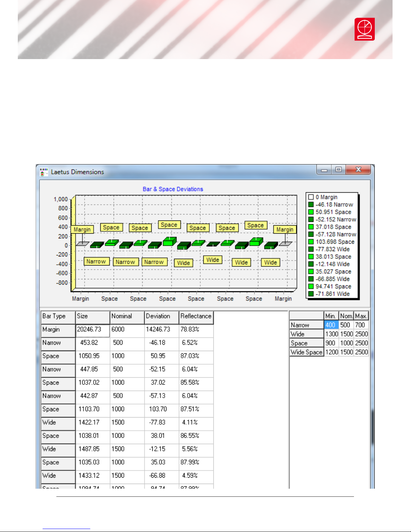This screenshot has width=411, height=532.
Task: Select the Reflectance cell 4.59%
Action: [x=196, y=476]
